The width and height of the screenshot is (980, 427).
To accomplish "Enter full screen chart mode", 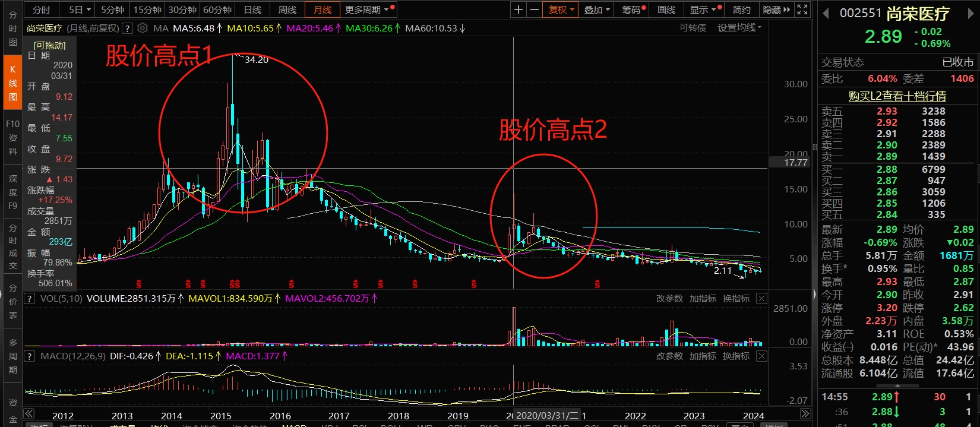I will click(802, 10).
